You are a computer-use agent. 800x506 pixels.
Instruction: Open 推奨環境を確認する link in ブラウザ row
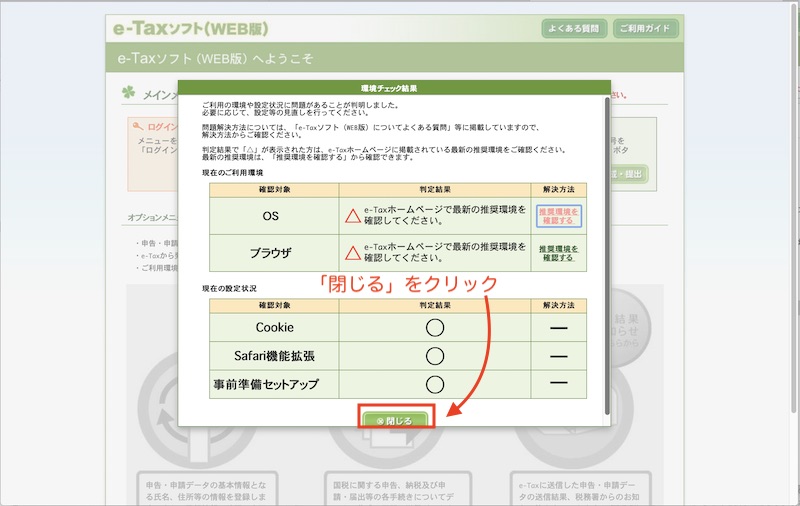click(559, 254)
